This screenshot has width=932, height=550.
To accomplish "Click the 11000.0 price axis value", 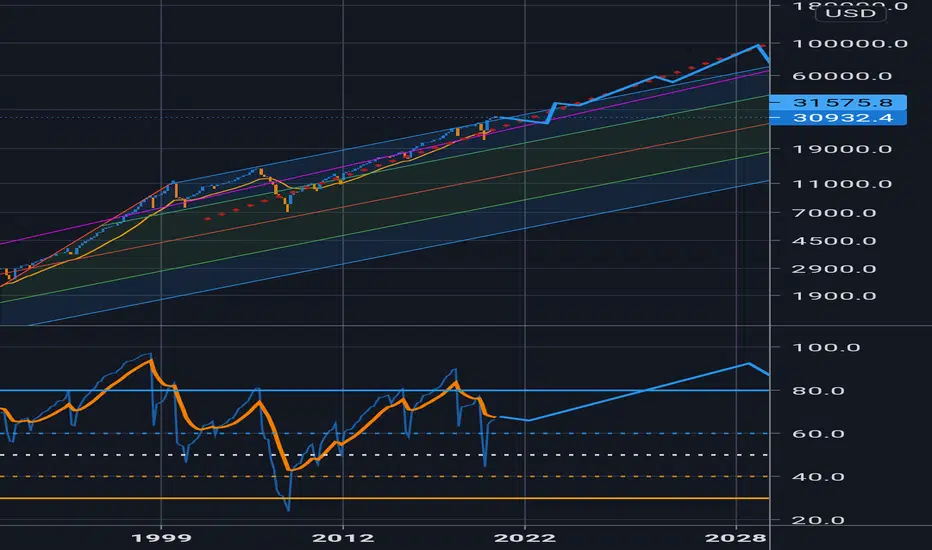I will (842, 184).
